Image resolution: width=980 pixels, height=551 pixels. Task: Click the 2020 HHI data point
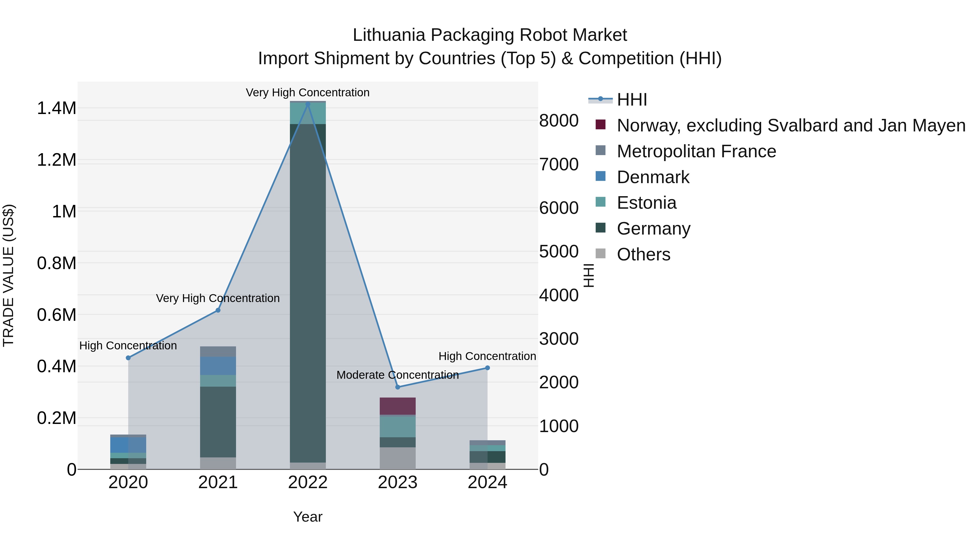click(x=128, y=358)
